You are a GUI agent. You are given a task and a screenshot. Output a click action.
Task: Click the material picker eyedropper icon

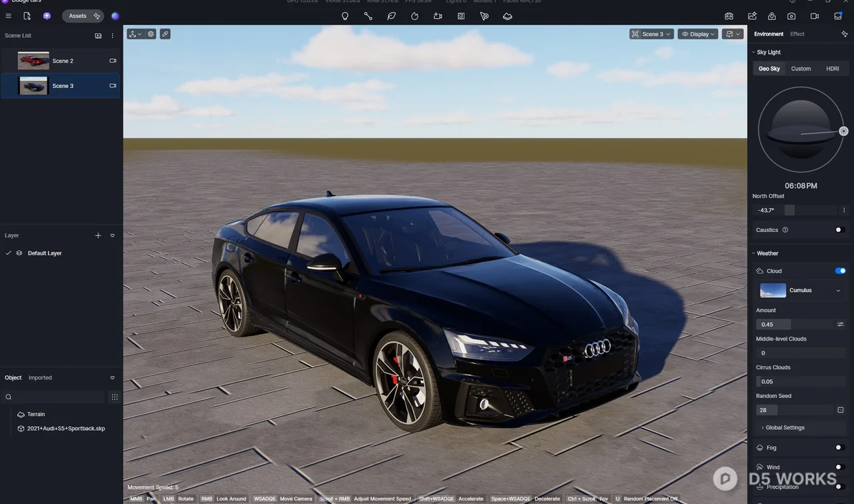tap(165, 34)
